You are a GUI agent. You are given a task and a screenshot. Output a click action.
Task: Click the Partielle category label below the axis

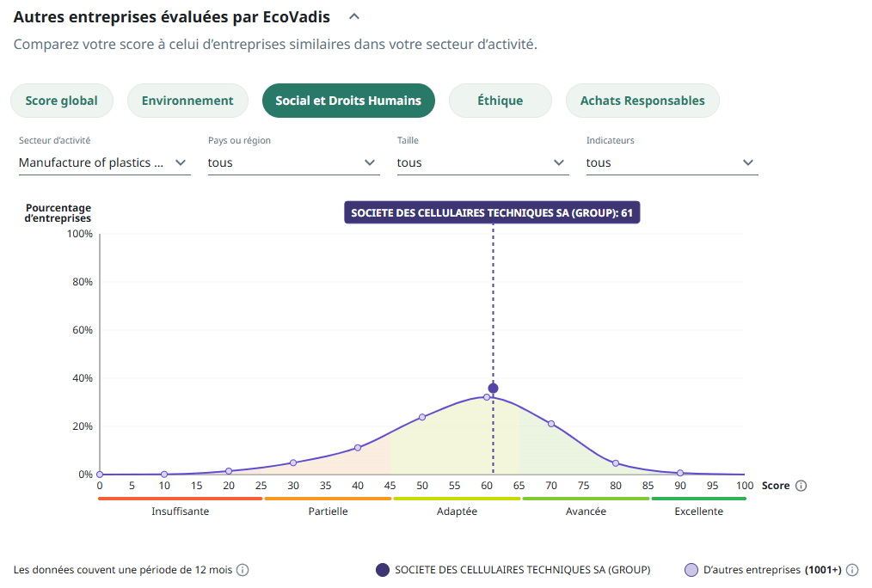(329, 511)
